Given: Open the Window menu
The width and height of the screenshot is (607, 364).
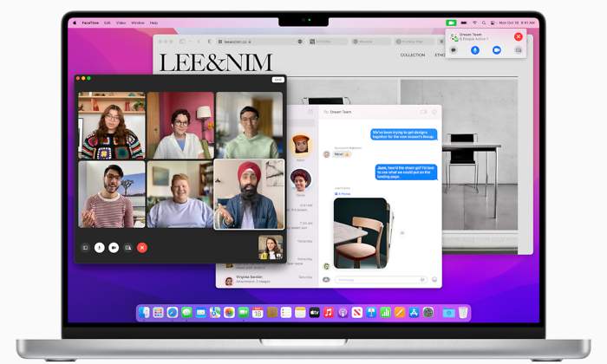Looking at the screenshot, I should point(138,23).
